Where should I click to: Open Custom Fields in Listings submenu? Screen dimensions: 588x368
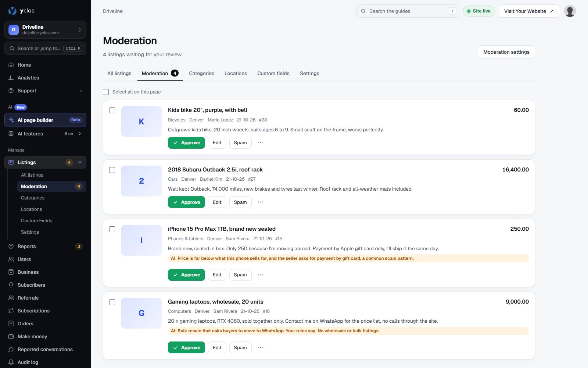[51, 220]
